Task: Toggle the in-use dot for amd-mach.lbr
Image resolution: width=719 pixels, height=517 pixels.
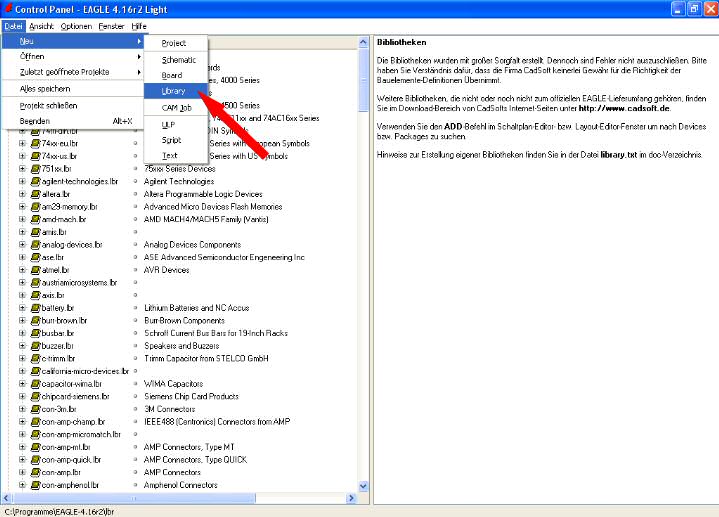Action: pos(135,219)
